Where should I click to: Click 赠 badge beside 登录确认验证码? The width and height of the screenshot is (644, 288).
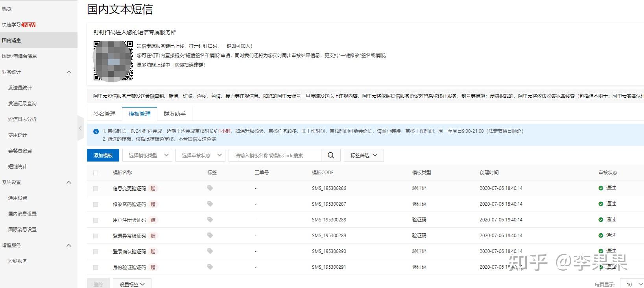click(153, 251)
